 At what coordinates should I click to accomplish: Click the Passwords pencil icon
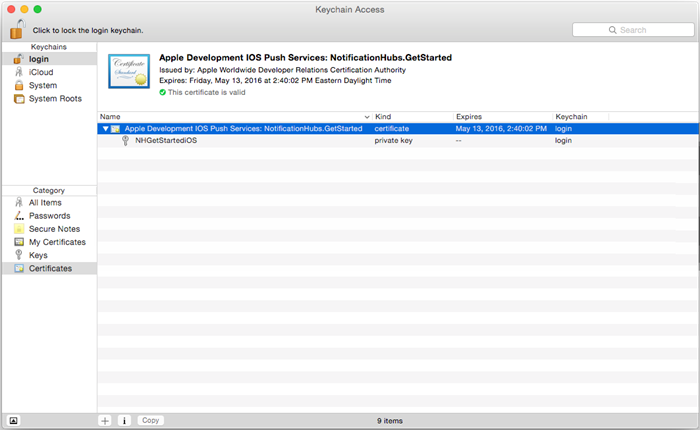coord(19,216)
